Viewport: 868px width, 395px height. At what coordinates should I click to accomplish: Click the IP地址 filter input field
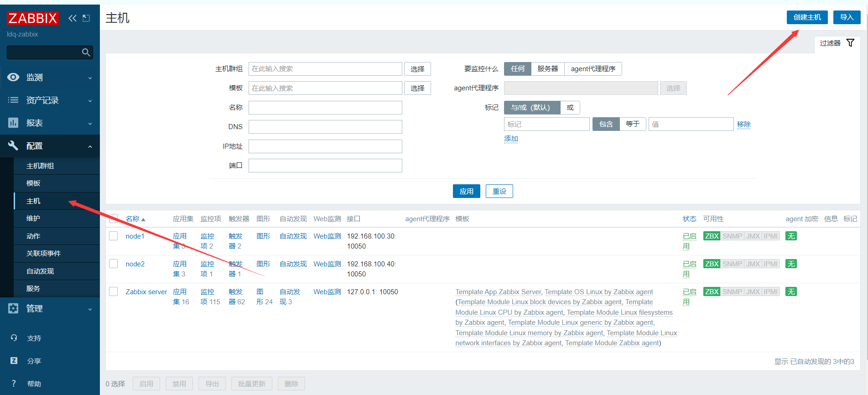tap(325, 146)
